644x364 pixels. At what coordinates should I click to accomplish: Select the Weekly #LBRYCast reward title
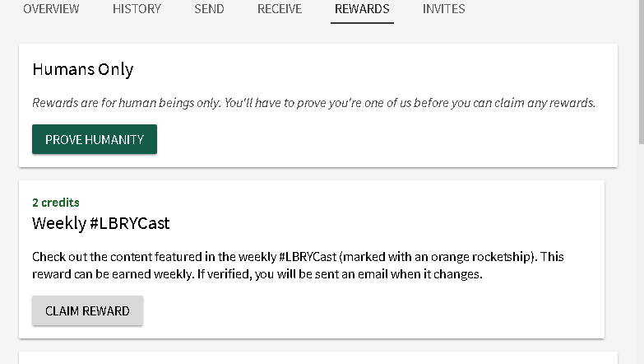point(101,223)
